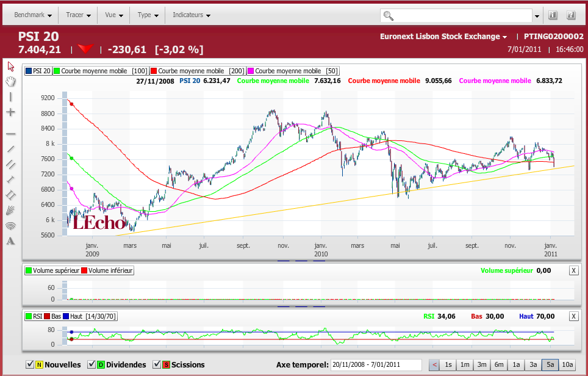Select the diamond shape drawing tool
Viewport: 588px width, 376px height.
point(11,195)
